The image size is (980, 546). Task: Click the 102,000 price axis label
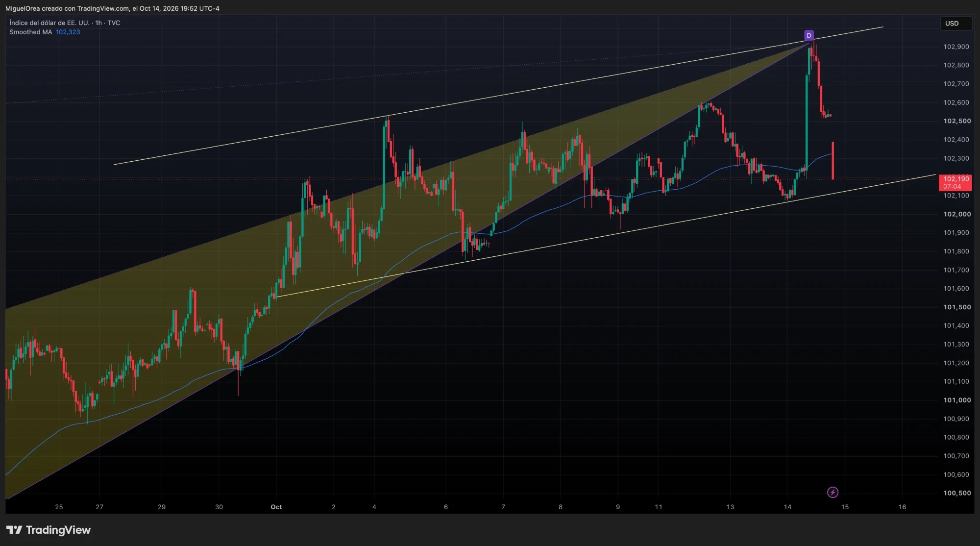pyautogui.click(x=957, y=214)
